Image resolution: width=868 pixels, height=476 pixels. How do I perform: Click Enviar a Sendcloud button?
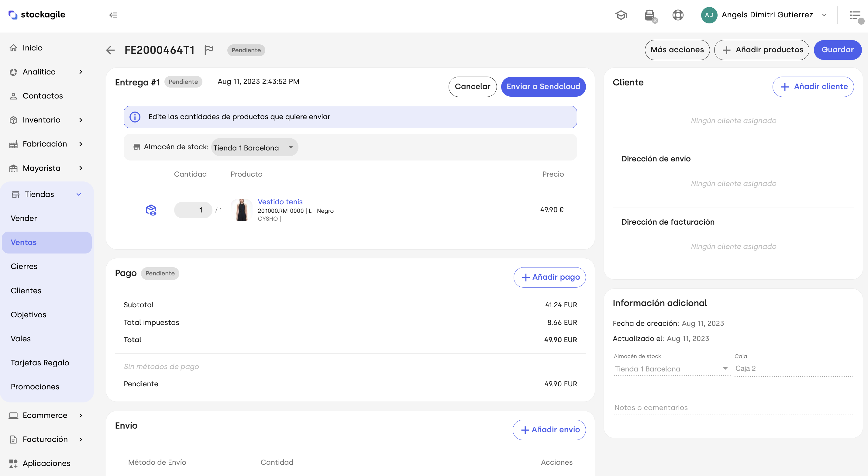click(x=543, y=87)
